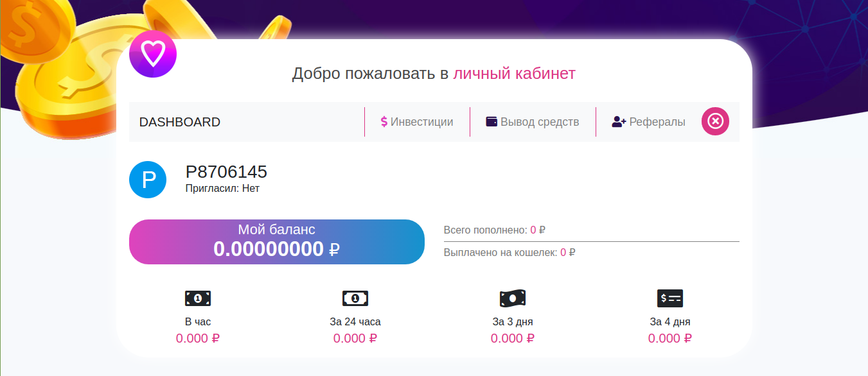Screen dimensions: 868x376
Task: Click the pink circular close button
Action: click(715, 121)
